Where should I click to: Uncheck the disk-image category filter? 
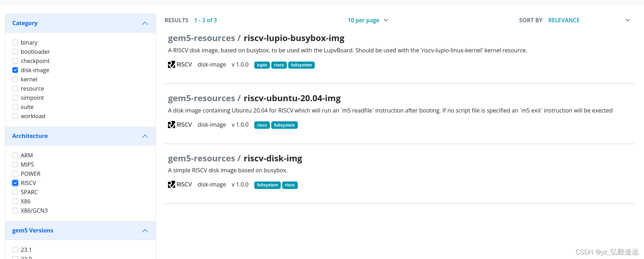pyautogui.click(x=15, y=70)
